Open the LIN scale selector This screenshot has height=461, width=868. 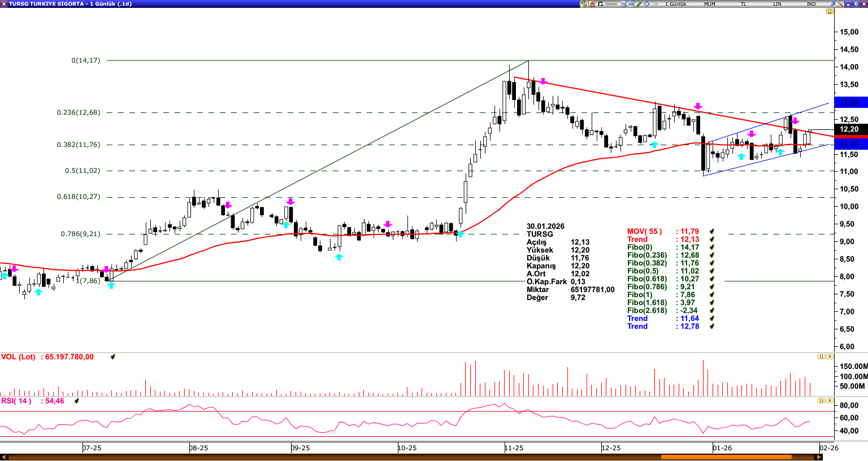pos(777,4)
